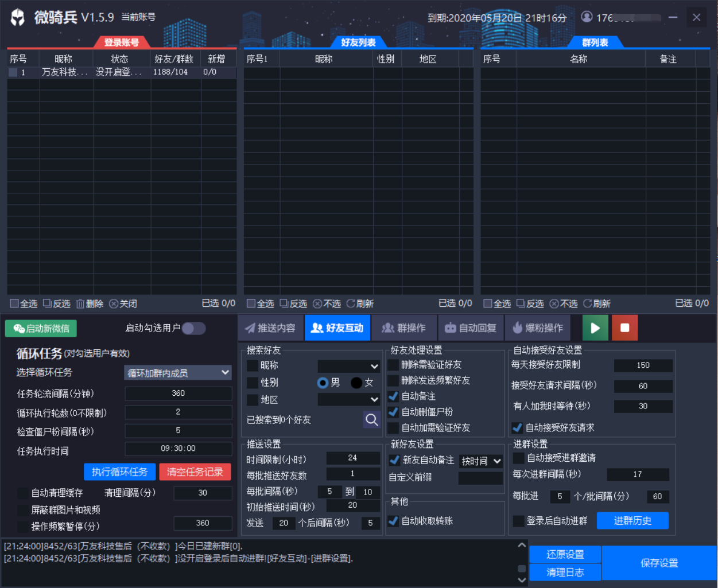Click the 每天接受好友限制 field showing 150
The height and width of the screenshot is (588, 718).
[x=643, y=365]
